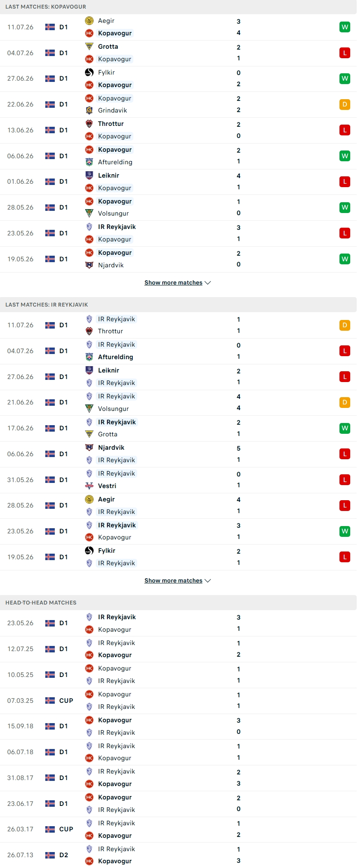Click the chevron beside the first Show more matches

pos(208,283)
